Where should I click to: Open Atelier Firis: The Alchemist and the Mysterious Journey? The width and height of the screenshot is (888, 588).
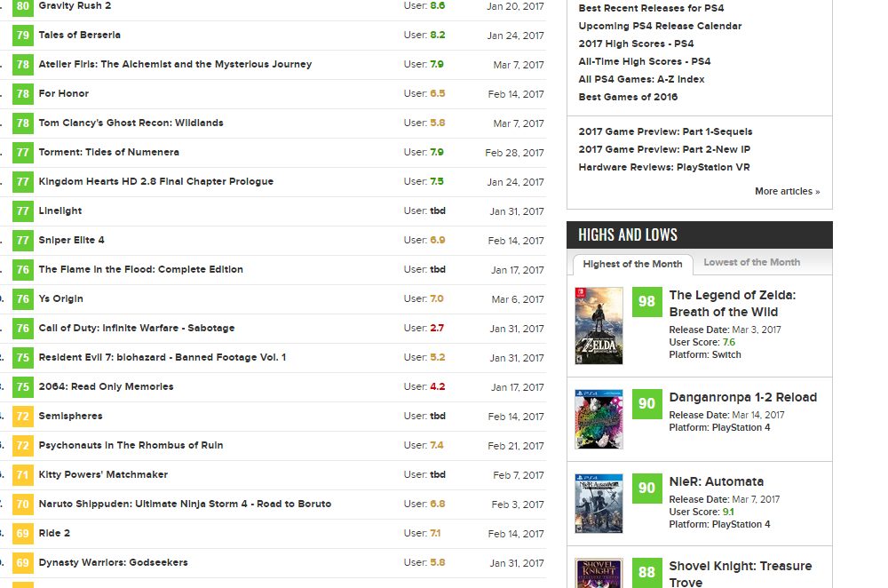175,64
